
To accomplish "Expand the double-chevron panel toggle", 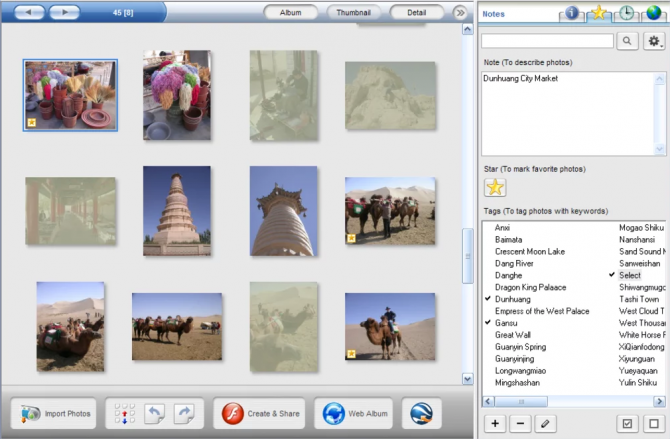I will coord(460,13).
